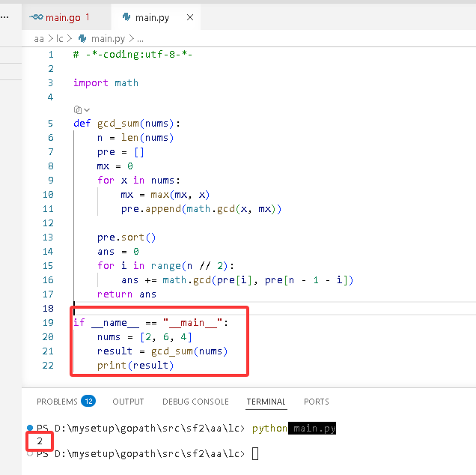Expand the chevron dropdown above def gcd_sum
This screenshot has height=475, width=476.
coord(87,109)
